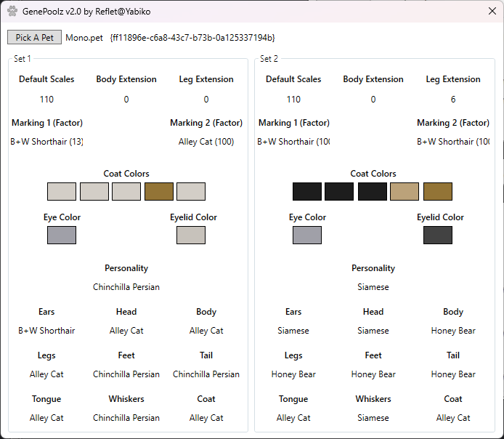Click Set 2 Personality value Siamese
Screen dimensions: 504x439
pyautogui.click(x=373, y=287)
